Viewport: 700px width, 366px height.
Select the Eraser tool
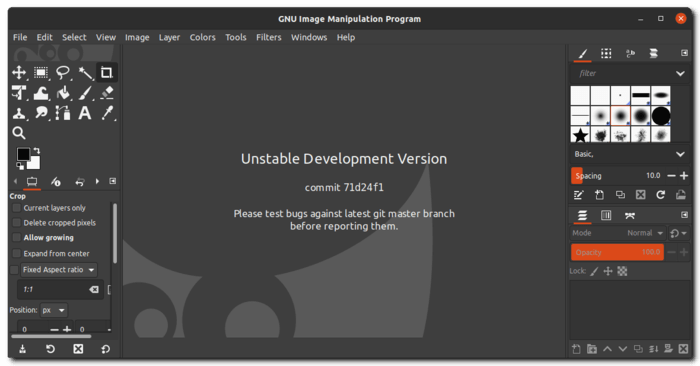(107, 93)
